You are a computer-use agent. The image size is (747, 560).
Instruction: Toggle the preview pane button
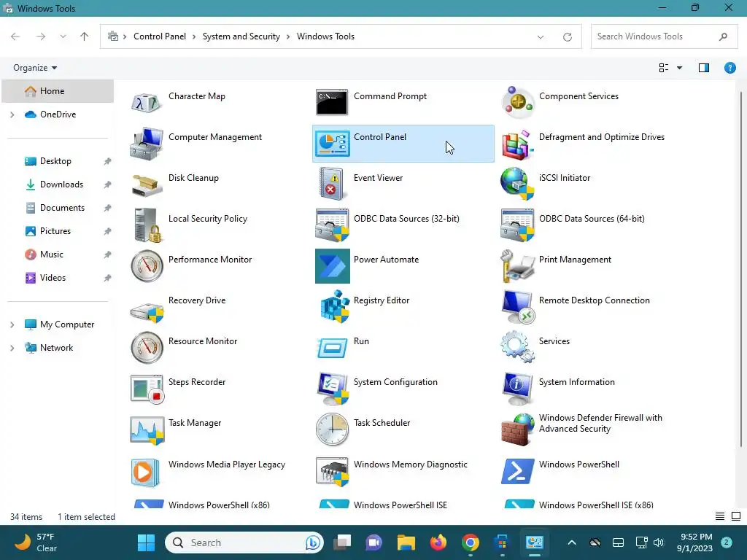(704, 68)
